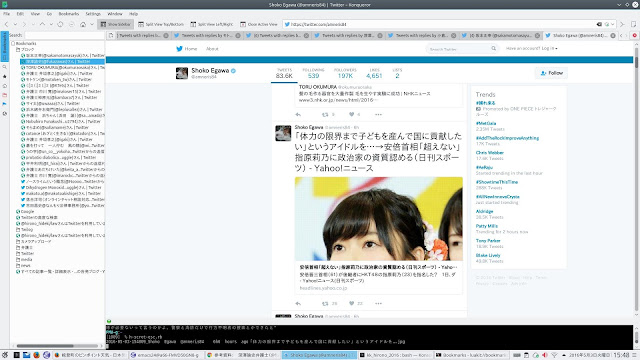Switch to the Shoko Egawa tab
Viewport: 640px width, 360px height.
pyautogui.click(x=579, y=36)
